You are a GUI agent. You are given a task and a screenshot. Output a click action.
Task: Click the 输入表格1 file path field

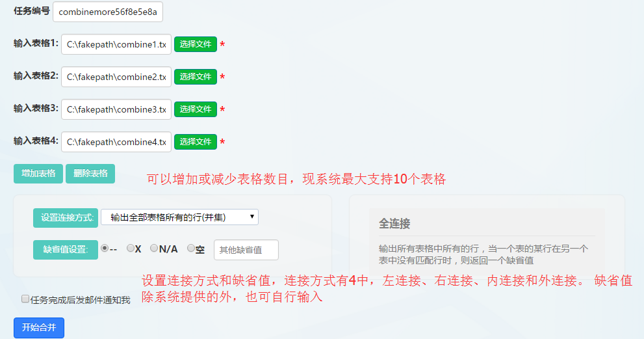[116, 44]
